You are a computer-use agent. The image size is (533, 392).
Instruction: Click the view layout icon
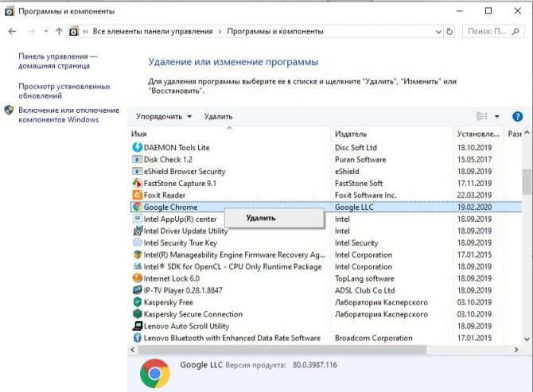point(481,117)
